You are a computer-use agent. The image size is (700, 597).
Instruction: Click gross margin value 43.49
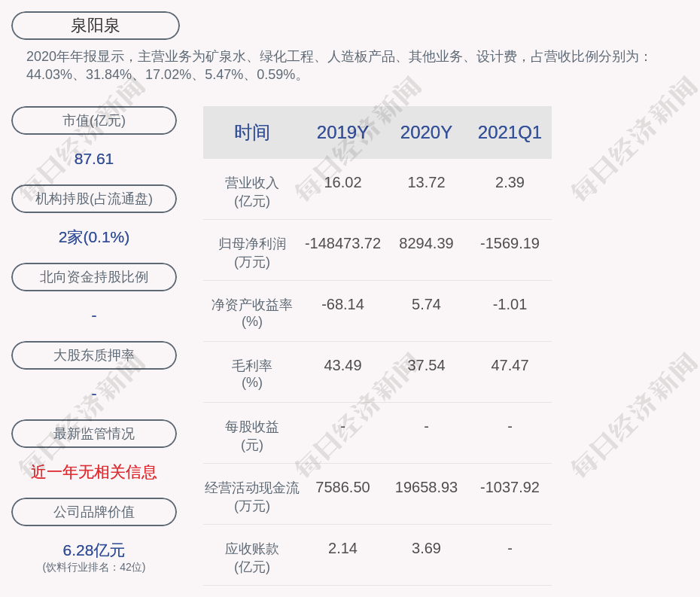point(342,366)
